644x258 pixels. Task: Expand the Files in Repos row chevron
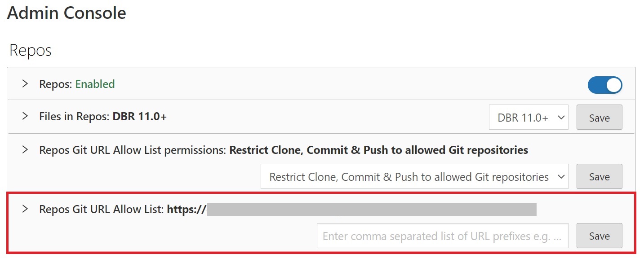click(25, 116)
